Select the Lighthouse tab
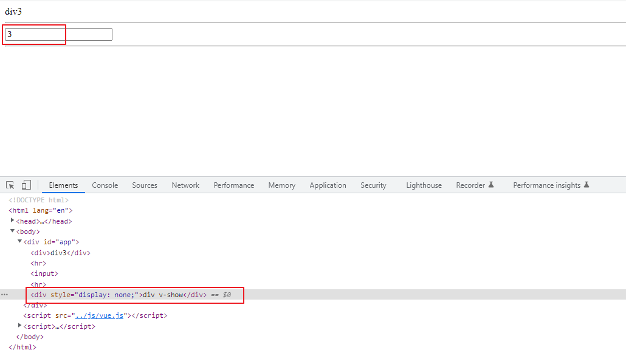 pyautogui.click(x=424, y=185)
